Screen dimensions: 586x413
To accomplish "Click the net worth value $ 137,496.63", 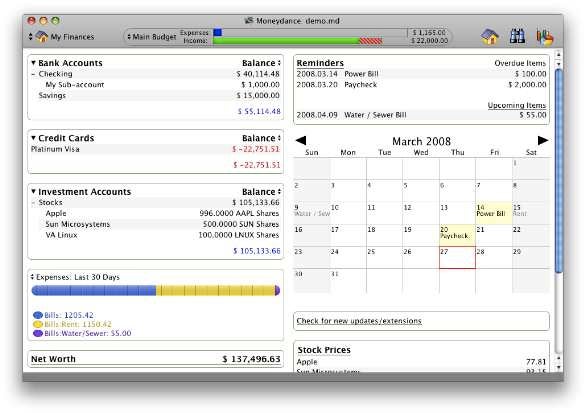I will (x=251, y=359).
